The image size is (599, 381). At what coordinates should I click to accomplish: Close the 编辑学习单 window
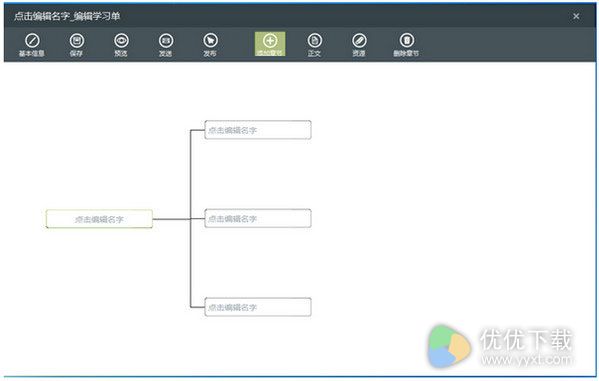[576, 16]
